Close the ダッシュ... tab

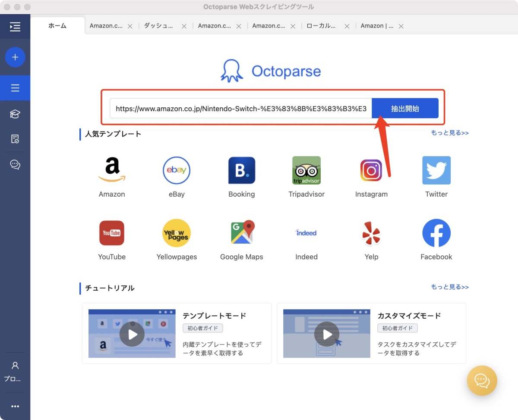pos(184,26)
